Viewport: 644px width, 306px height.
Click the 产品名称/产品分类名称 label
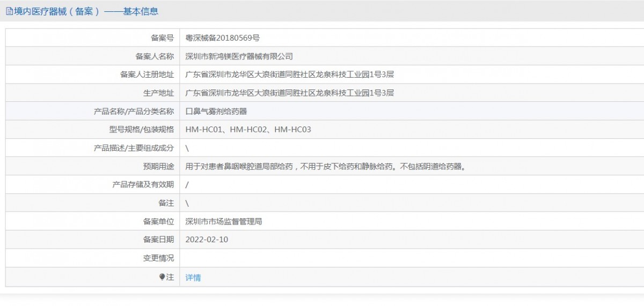coord(134,111)
